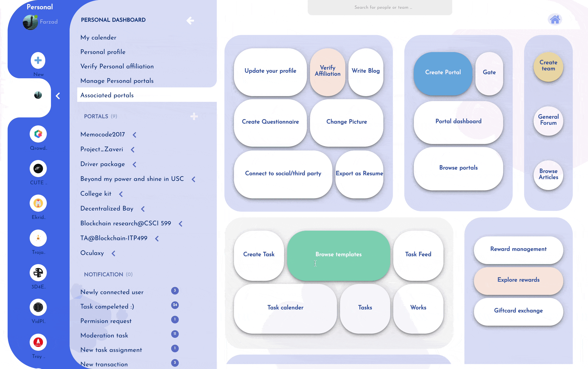Select Associated portals menu item
This screenshot has height=369, width=588.
tap(107, 95)
